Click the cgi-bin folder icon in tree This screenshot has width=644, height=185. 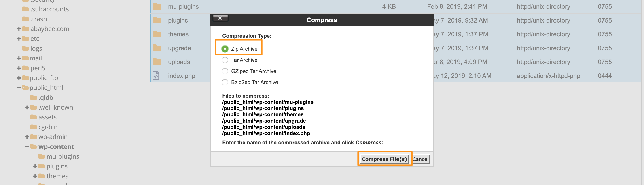tap(34, 127)
